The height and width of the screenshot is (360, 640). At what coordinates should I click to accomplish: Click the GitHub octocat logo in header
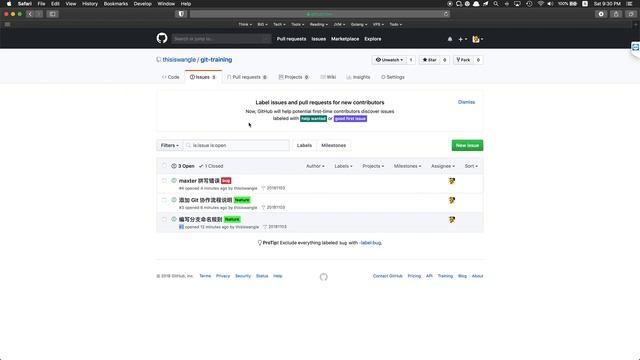coord(162,38)
